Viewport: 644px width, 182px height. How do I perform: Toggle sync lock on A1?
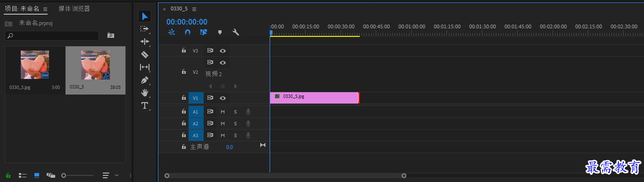click(210, 112)
